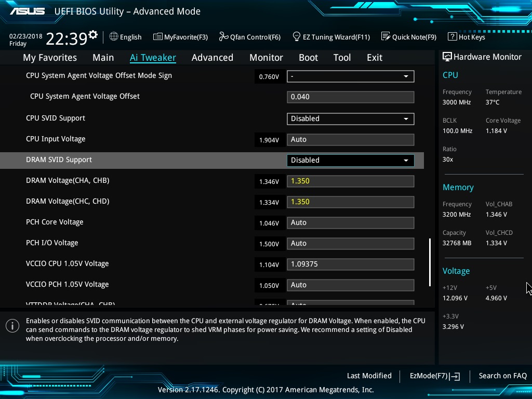This screenshot has height=399, width=532.
Task: Click the 3200 MHz memory frequency value
Action: [456, 215]
